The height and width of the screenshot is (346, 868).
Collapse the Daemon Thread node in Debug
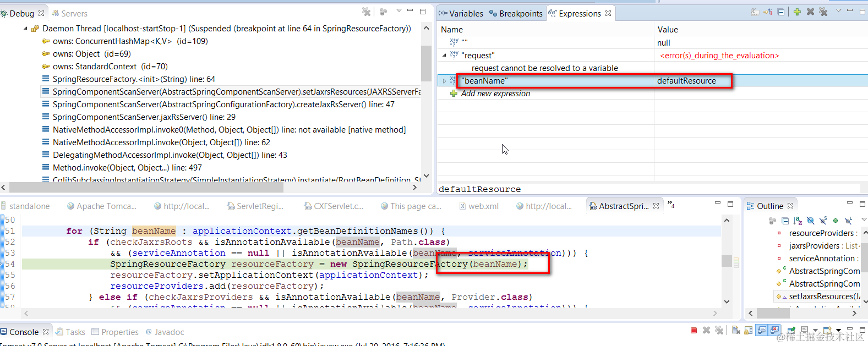[x=25, y=29]
